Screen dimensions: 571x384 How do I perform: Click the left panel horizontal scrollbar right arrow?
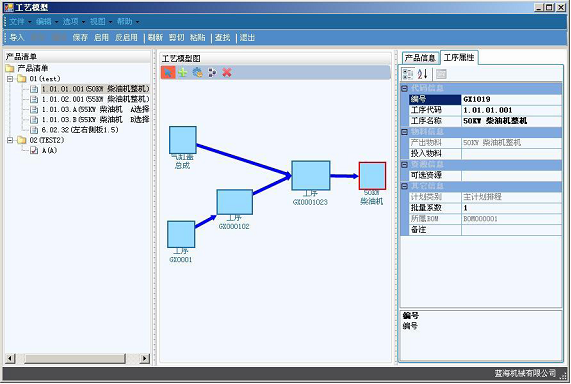click(x=145, y=358)
